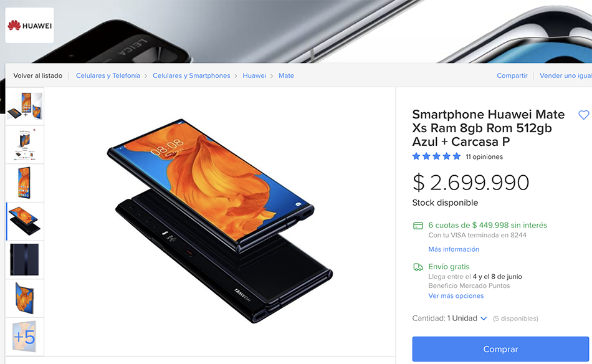Select the first product thumbnail
Image resolution: width=592 pixels, height=364 pixels.
(25, 106)
